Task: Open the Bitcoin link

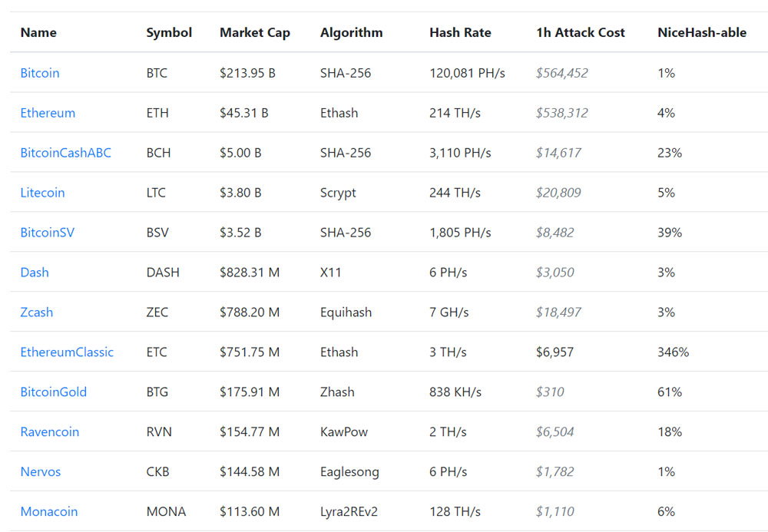Action: 40,73
